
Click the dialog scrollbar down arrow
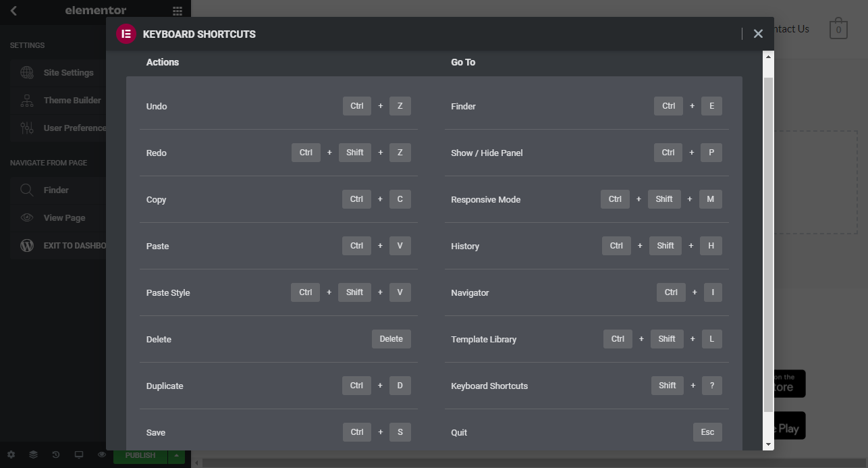[768, 444]
